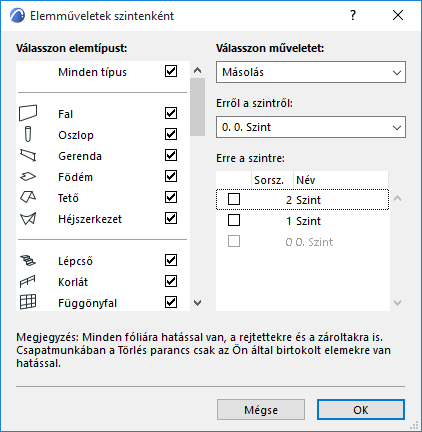Click element list scroll up arrow
422x432 pixels.
point(198,70)
